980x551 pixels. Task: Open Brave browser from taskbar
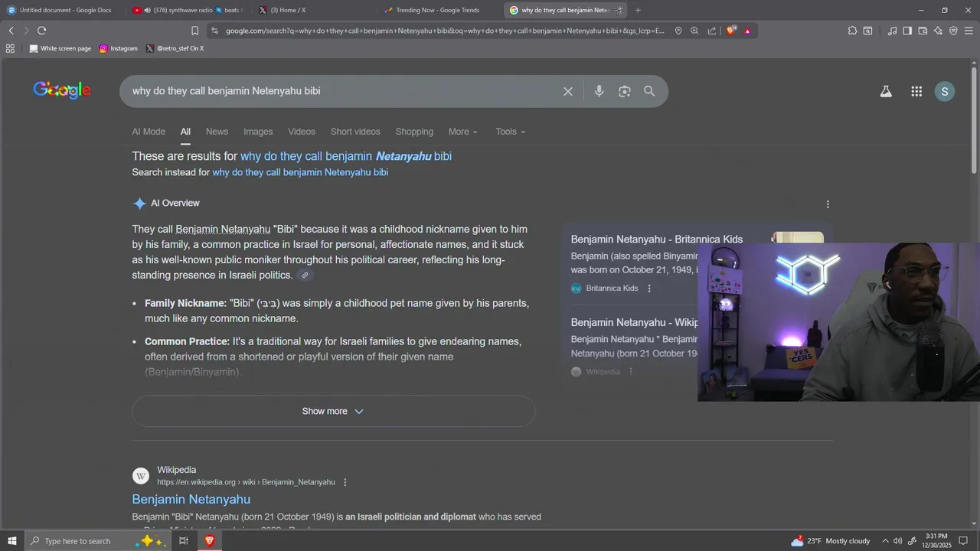209,541
